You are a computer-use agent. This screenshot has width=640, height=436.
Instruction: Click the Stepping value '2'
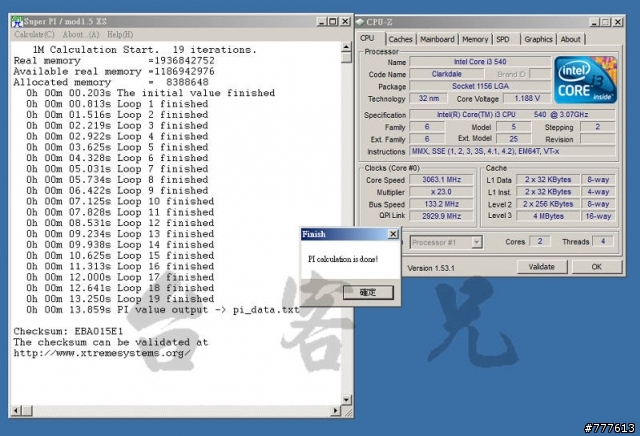point(598,127)
